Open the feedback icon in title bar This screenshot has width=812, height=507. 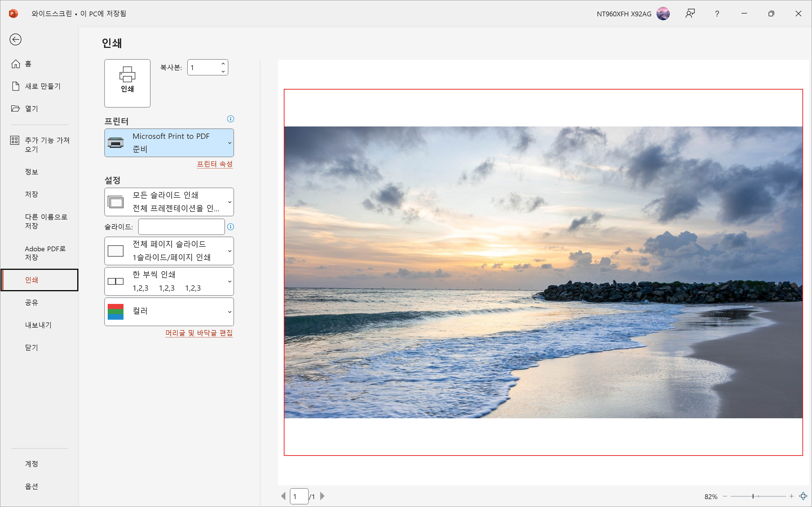coord(690,14)
